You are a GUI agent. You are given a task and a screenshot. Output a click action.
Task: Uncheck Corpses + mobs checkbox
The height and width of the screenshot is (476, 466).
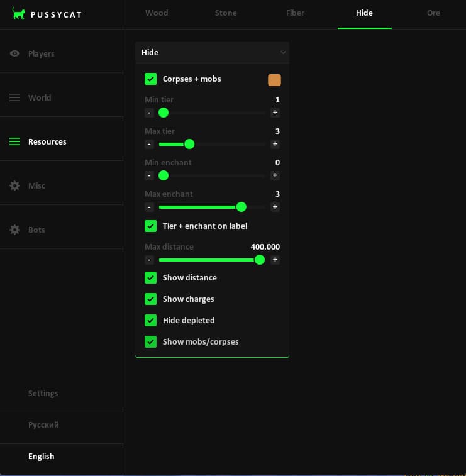[x=150, y=79]
